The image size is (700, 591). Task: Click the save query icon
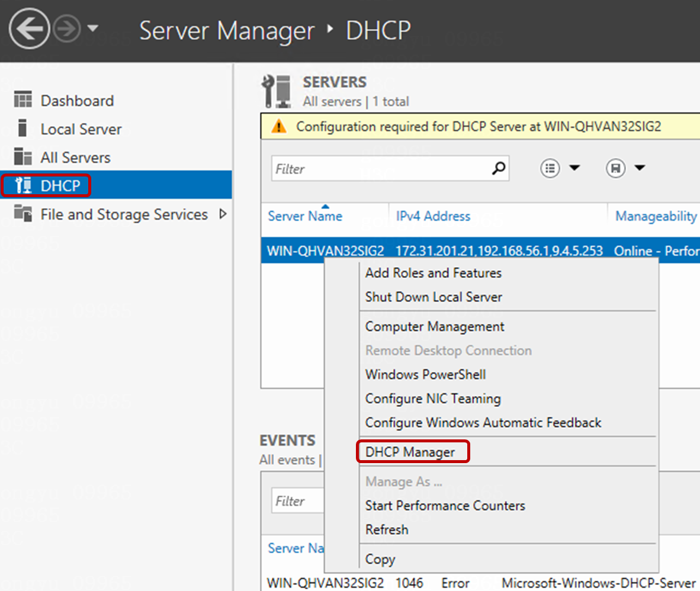pos(616,168)
